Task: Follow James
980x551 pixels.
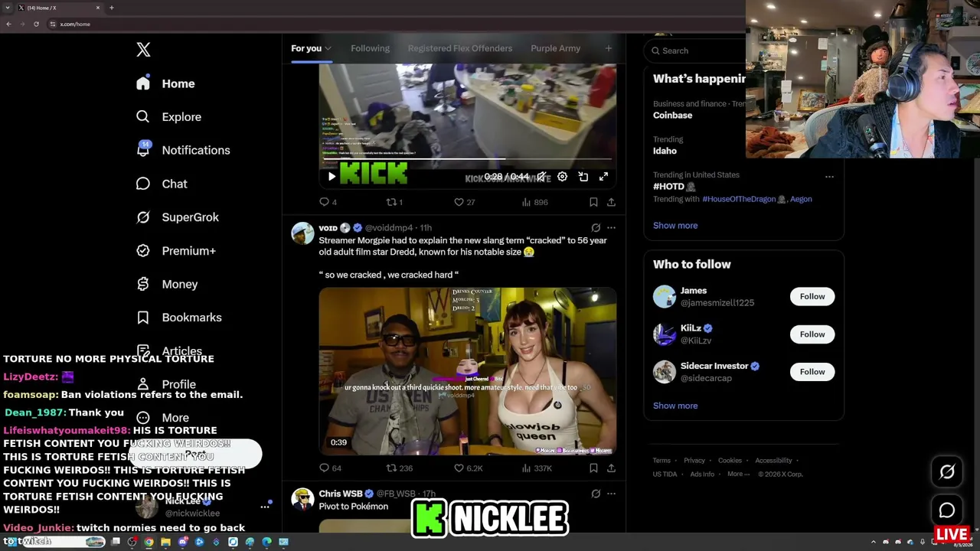Action: tap(812, 297)
